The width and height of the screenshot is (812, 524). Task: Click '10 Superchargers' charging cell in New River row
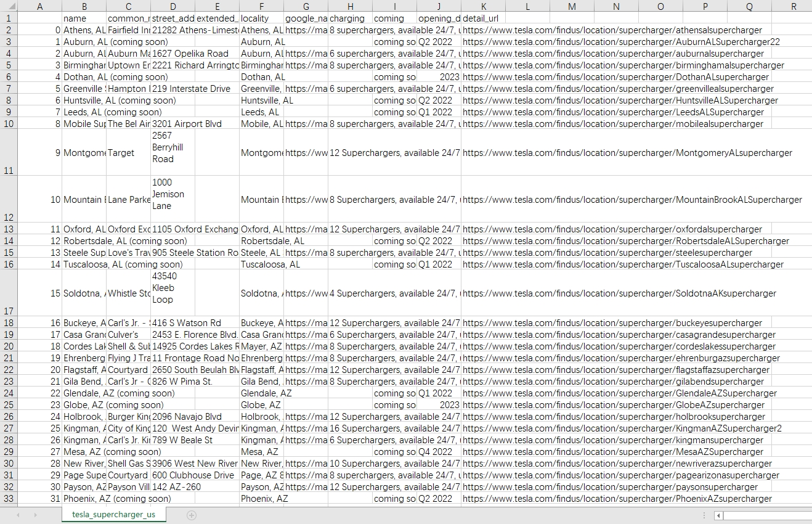click(x=394, y=464)
